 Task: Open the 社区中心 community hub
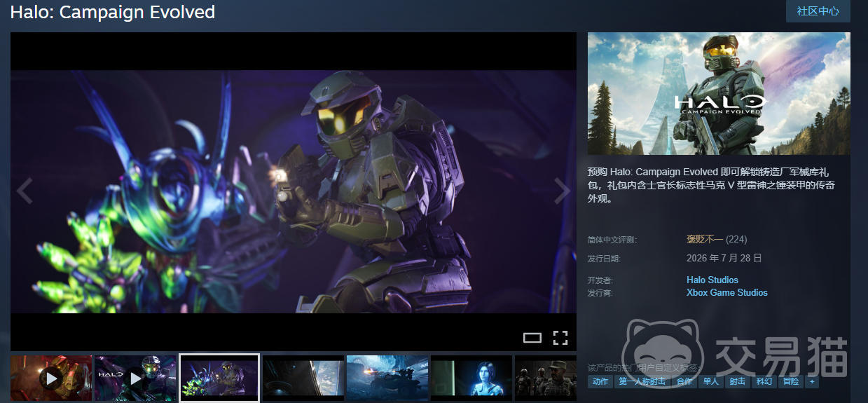818,11
